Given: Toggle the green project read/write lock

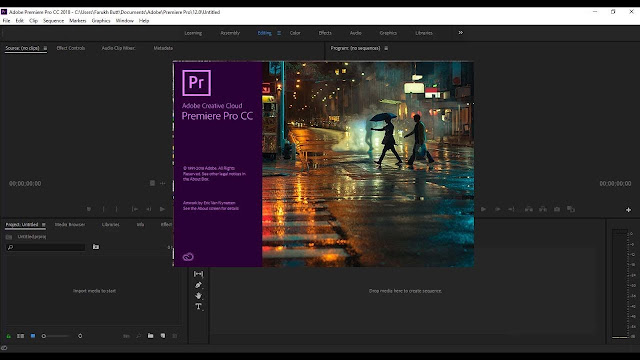Looking at the screenshot, I should coord(9,336).
